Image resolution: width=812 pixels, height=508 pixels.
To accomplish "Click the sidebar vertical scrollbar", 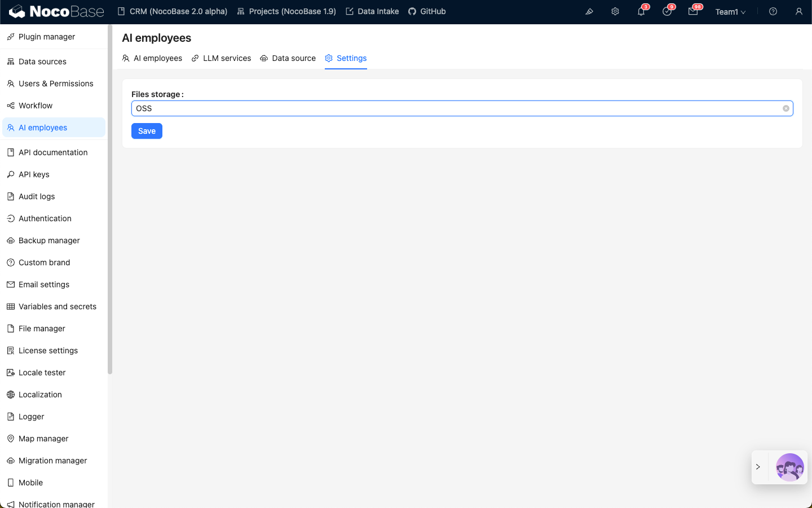I will click(x=110, y=198).
